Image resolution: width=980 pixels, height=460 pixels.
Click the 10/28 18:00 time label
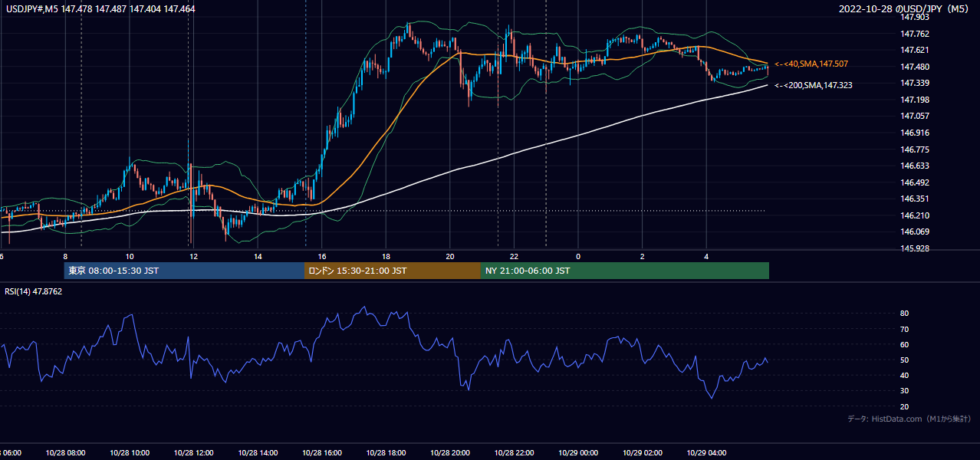point(386,453)
